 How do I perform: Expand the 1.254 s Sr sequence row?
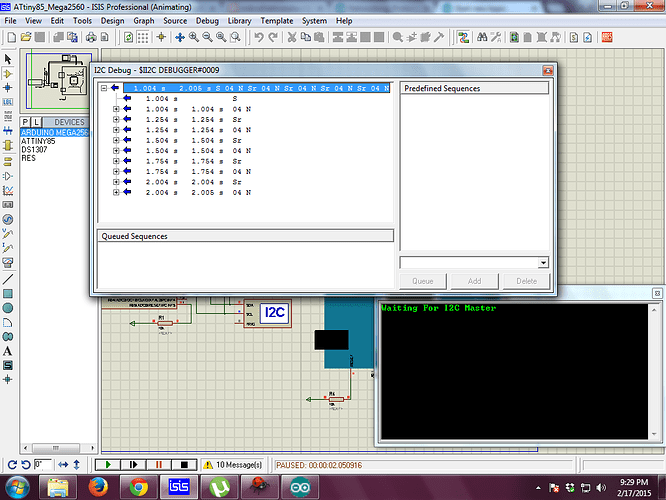(x=116, y=120)
